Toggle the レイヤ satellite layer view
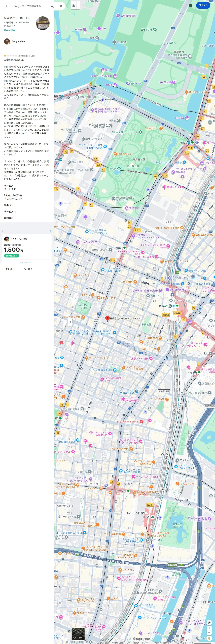This screenshot has width=215, height=644. point(78,634)
